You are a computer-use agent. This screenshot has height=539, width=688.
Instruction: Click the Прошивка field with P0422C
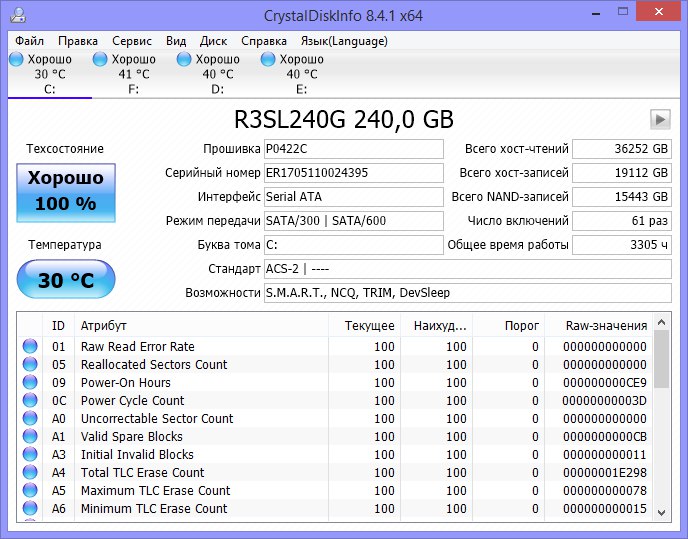pos(354,149)
